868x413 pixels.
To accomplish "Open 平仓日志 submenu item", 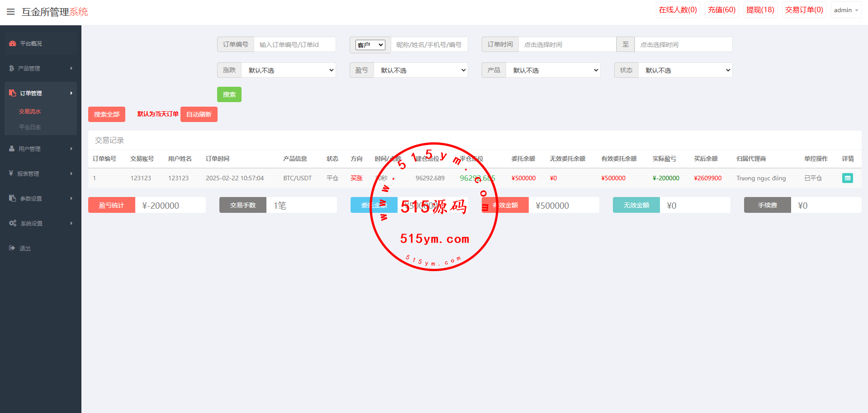I will (x=30, y=127).
